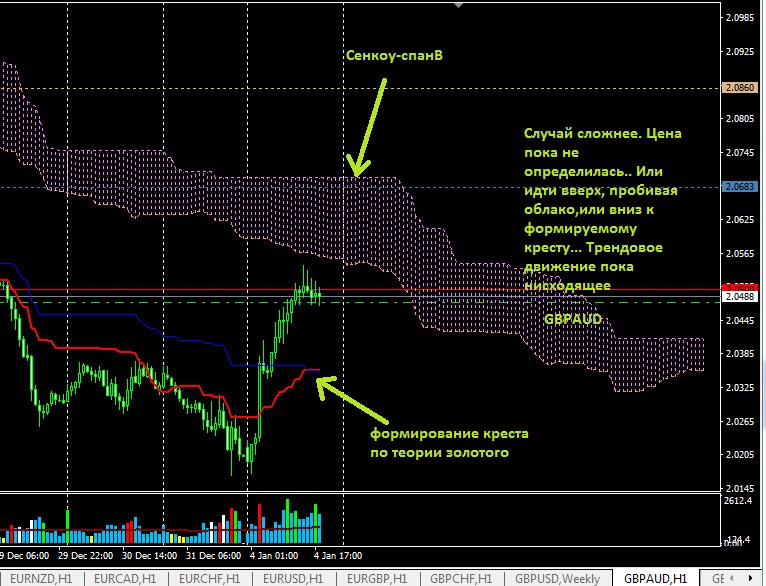Click the '30 Dec 14:00' time label
This screenshot has width=766, height=586.
tap(149, 556)
